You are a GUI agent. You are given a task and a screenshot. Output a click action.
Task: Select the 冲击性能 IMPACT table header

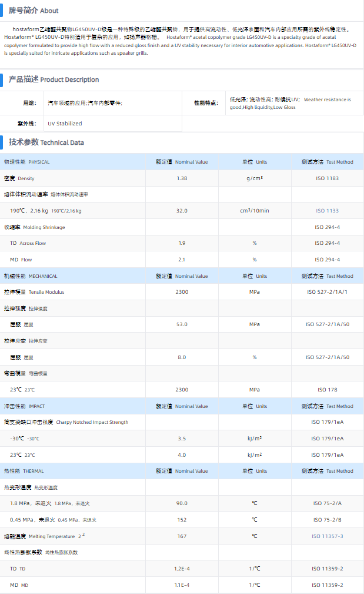tap(25, 406)
